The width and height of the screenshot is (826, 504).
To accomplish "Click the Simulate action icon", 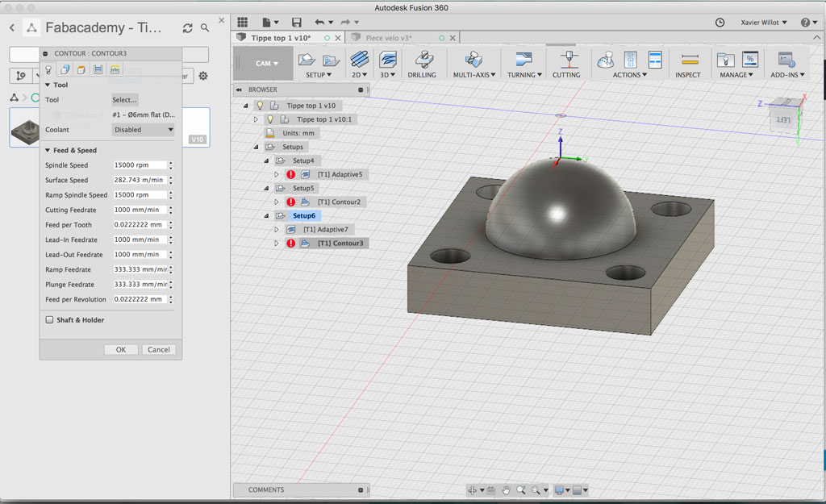I will click(605, 60).
